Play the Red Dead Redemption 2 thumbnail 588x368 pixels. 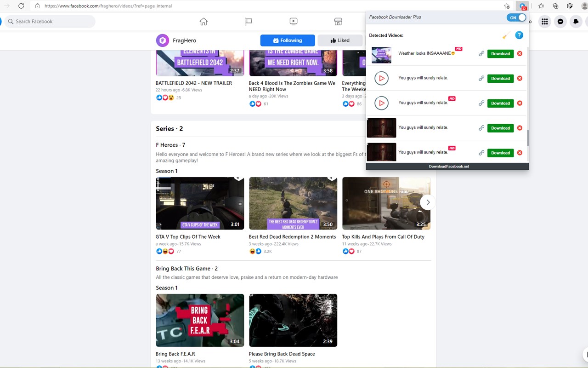[x=293, y=203]
